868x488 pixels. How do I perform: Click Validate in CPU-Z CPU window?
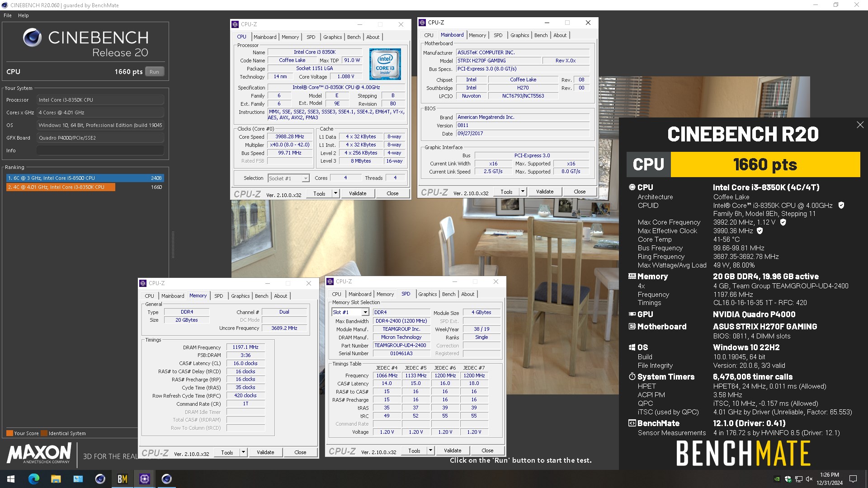358,193
